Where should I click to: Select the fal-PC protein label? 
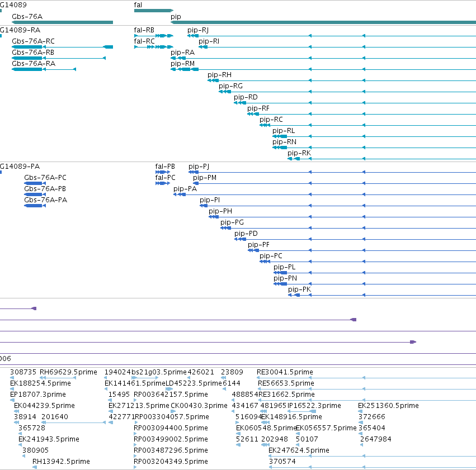coord(165,177)
